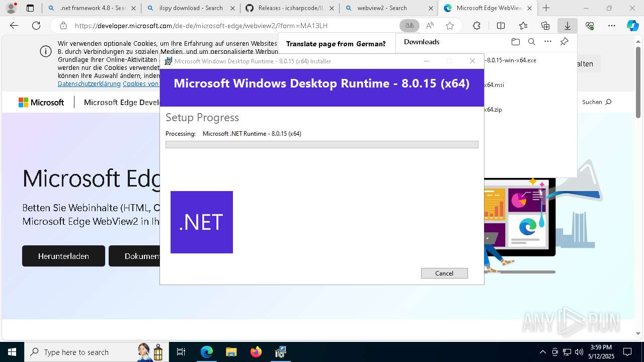Open notification center icon

pyautogui.click(x=627, y=352)
